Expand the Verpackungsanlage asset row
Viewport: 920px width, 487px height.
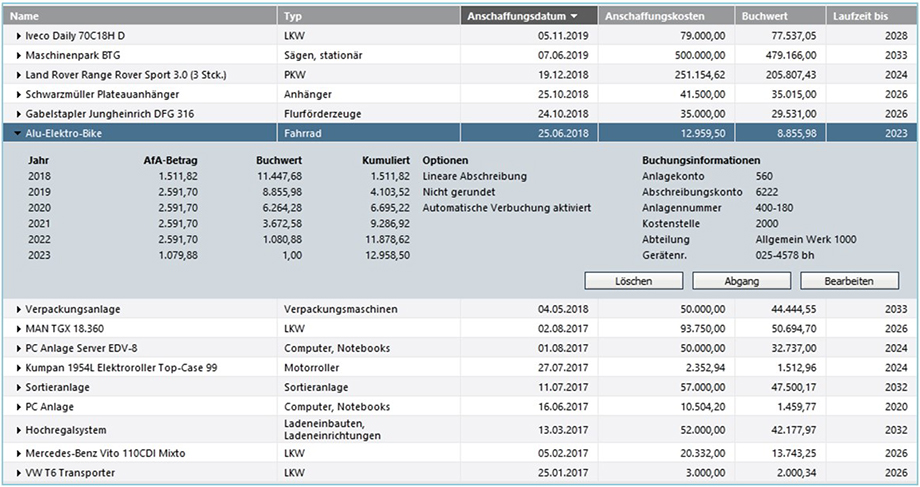click(19, 310)
